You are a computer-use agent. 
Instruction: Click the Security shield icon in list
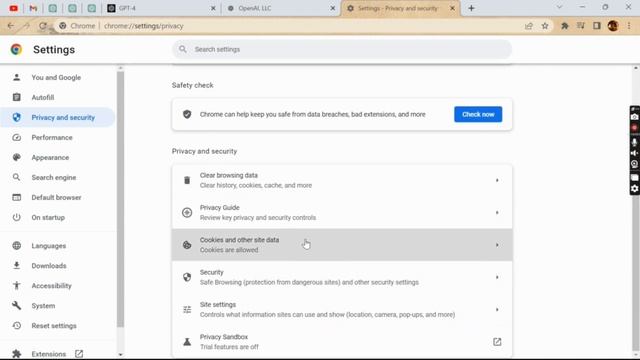(x=187, y=277)
